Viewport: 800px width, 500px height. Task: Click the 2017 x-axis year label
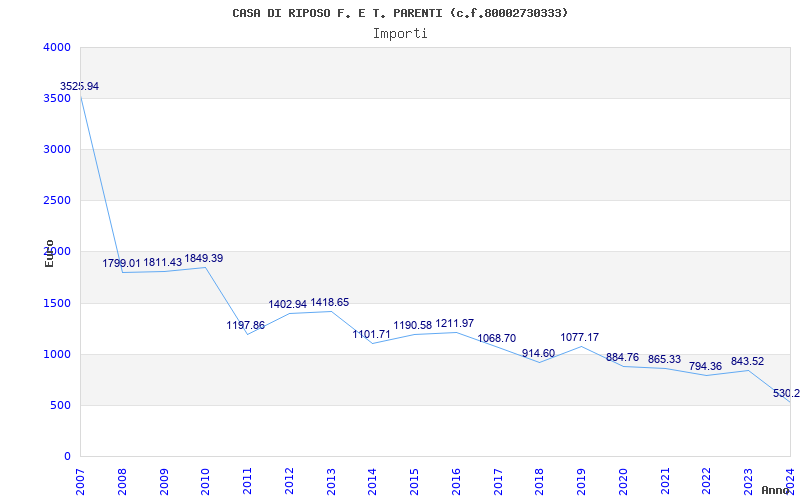[x=498, y=481]
